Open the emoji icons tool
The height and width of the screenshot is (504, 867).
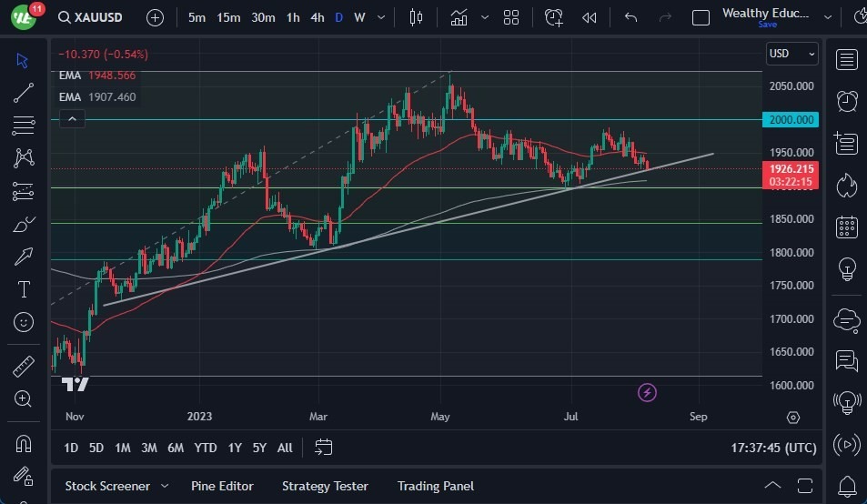coord(24,322)
